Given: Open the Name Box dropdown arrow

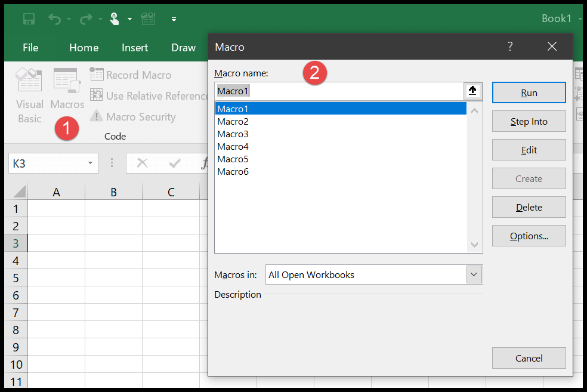Looking at the screenshot, I should coord(90,163).
